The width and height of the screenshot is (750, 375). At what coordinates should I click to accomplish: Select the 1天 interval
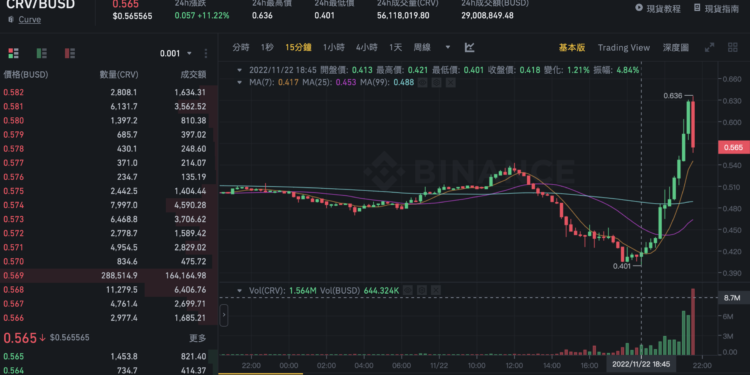coord(395,47)
